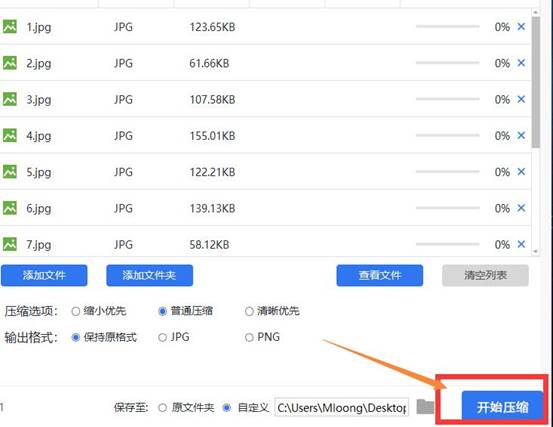Click the progress bar of 4.jpg

click(x=448, y=135)
